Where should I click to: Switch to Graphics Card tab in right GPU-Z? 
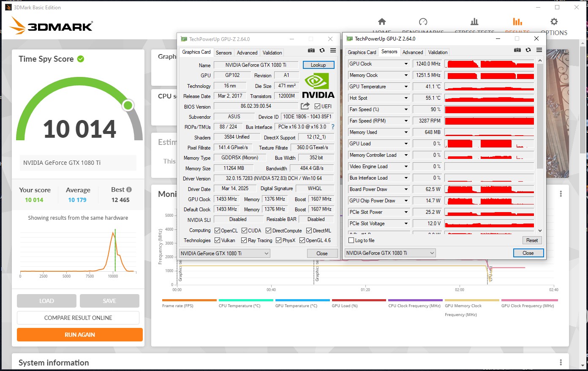point(362,52)
